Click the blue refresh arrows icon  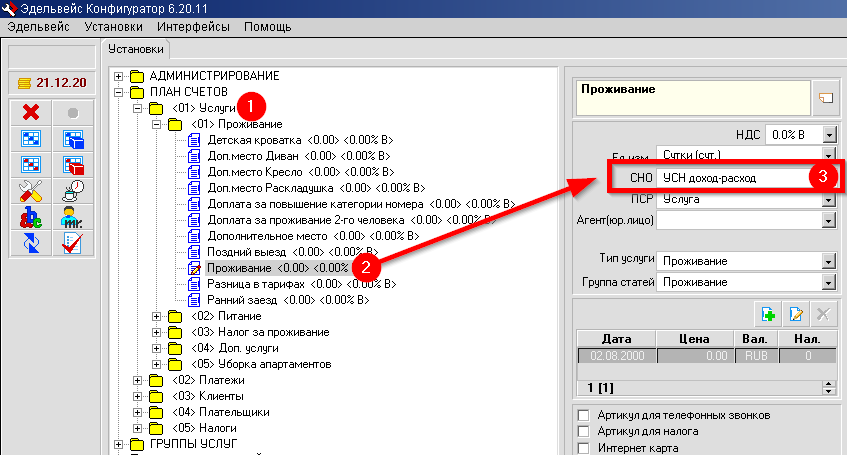pyautogui.click(x=30, y=242)
